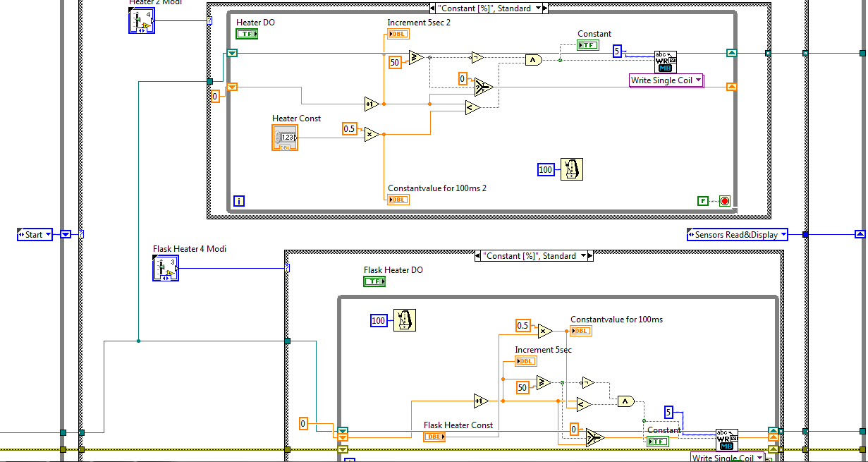Click the 5 constant in Flask Heater loop
This screenshot has width=868, height=462.
pos(669,413)
